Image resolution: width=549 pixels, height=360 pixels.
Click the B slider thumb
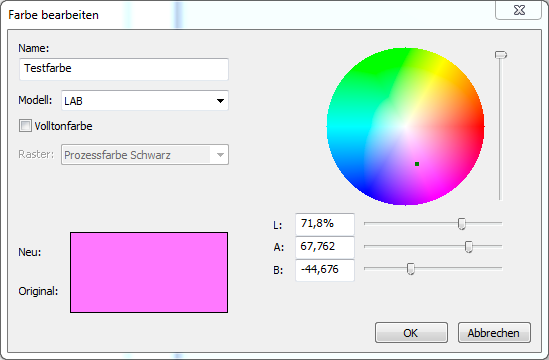411,269
